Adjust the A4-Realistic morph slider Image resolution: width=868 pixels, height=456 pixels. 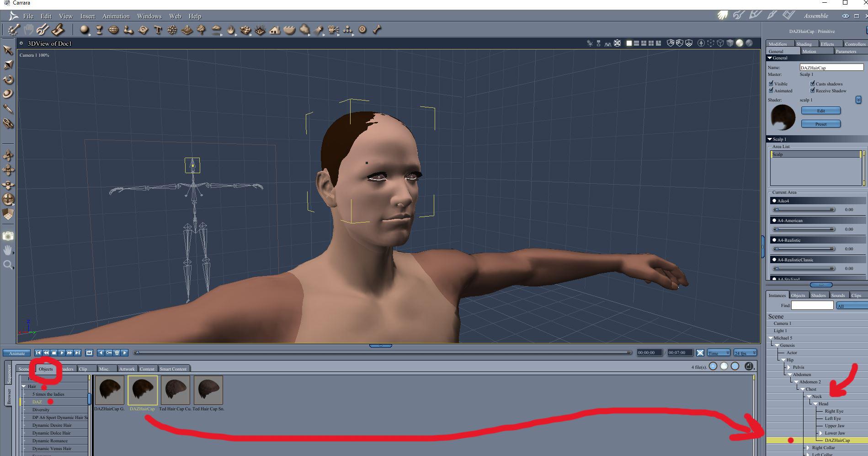804,249
